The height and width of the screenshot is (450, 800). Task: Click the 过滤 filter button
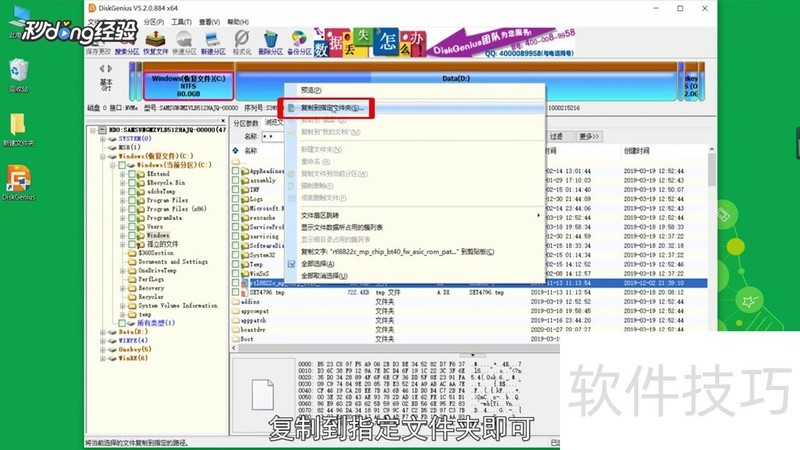pyautogui.click(x=560, y=136)
